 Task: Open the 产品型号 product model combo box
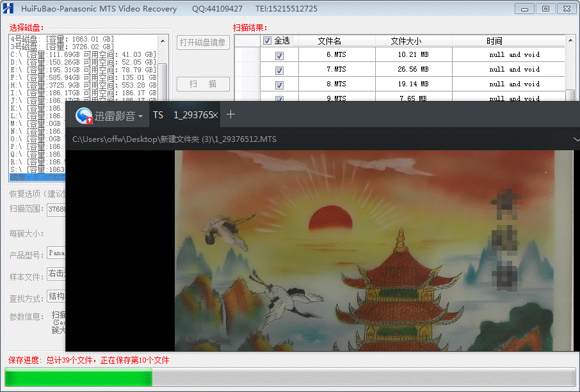point(56,253)
